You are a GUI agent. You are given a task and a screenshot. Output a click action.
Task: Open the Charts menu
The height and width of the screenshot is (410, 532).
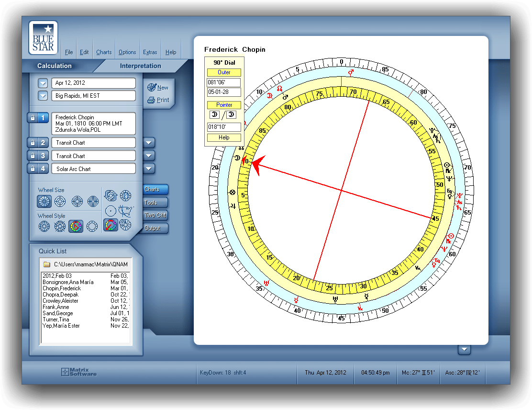coord(104,52)
